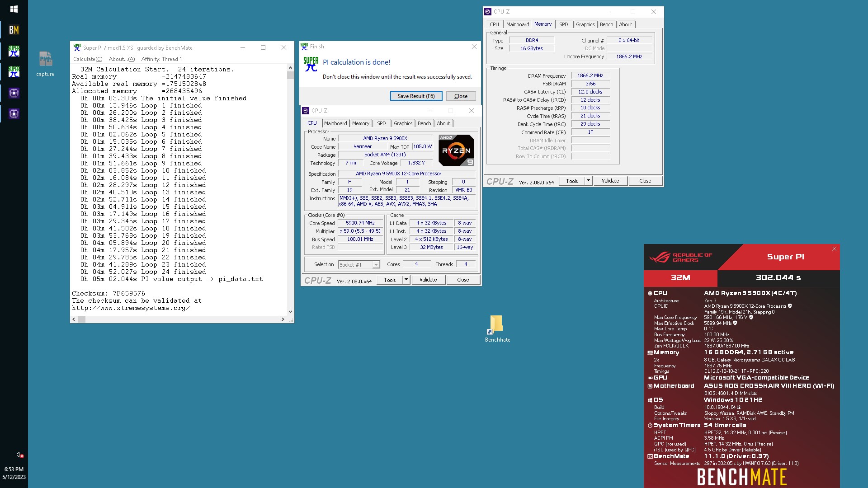Click Tools button in CPU-Z CPU window

(x=390, y=280)
